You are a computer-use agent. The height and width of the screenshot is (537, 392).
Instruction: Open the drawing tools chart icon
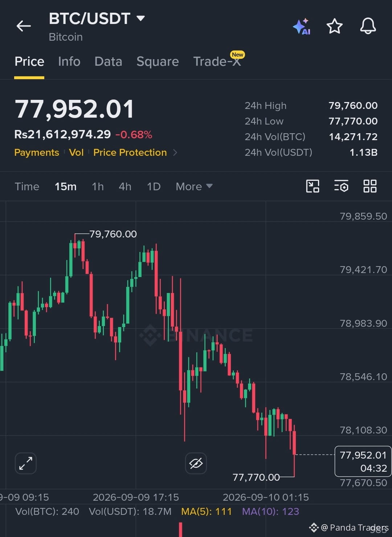(x=313, y=186)
